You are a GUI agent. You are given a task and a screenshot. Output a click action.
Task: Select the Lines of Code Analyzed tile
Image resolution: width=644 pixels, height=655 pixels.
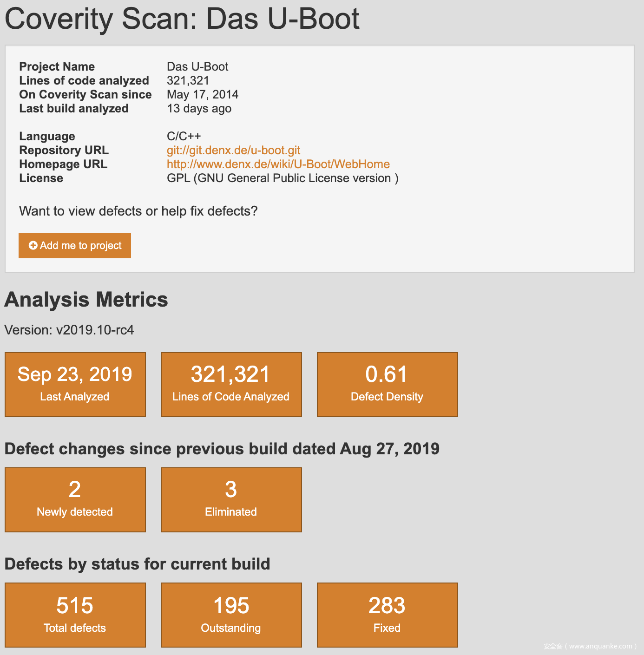tap(231, 384)
